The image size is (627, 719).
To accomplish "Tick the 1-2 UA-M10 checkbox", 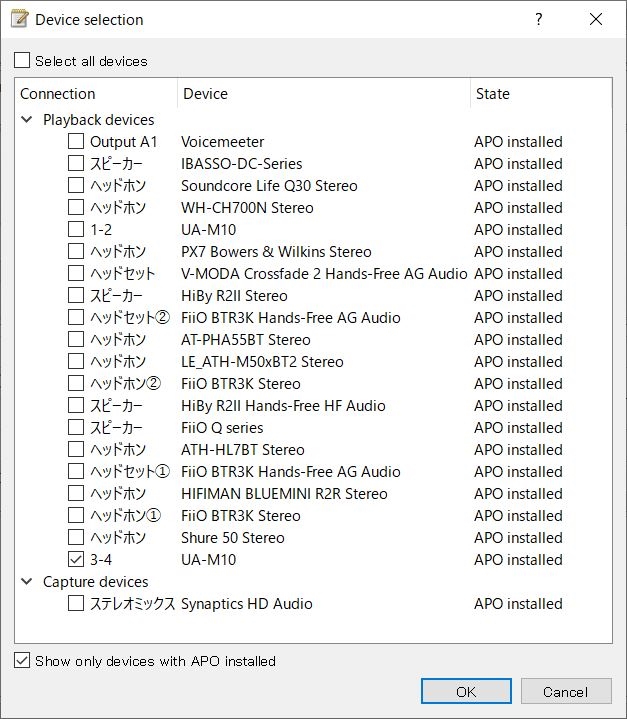I will click(x=76, y=230).
